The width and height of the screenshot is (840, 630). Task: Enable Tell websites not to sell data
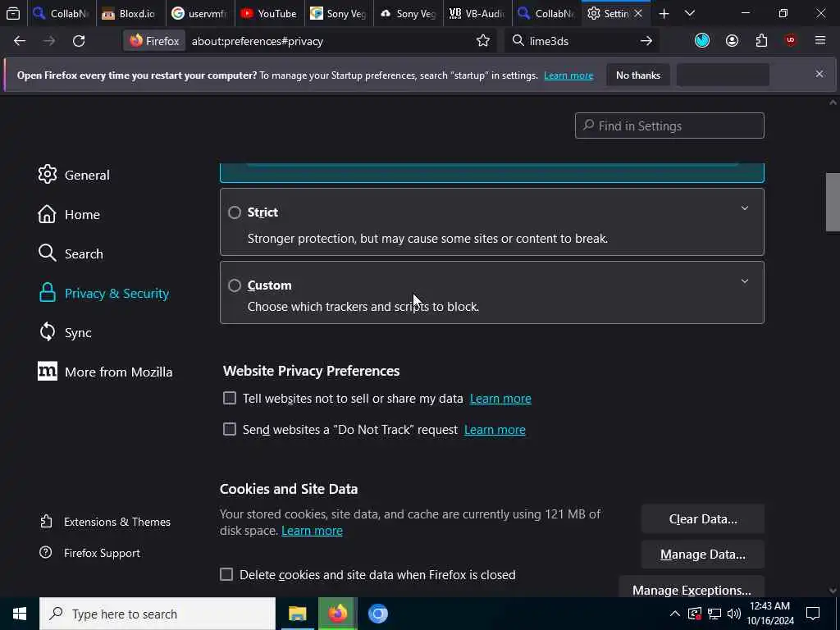click(x=230, y=398)
